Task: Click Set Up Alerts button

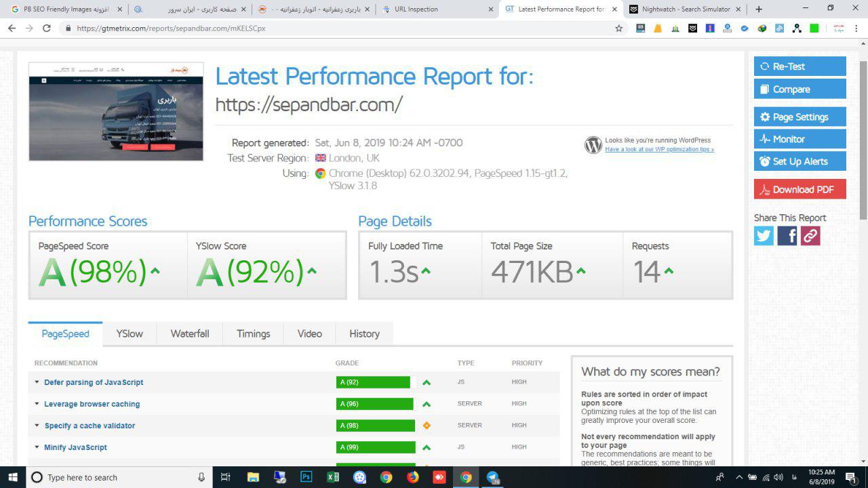Action: [x=800, y=161]
